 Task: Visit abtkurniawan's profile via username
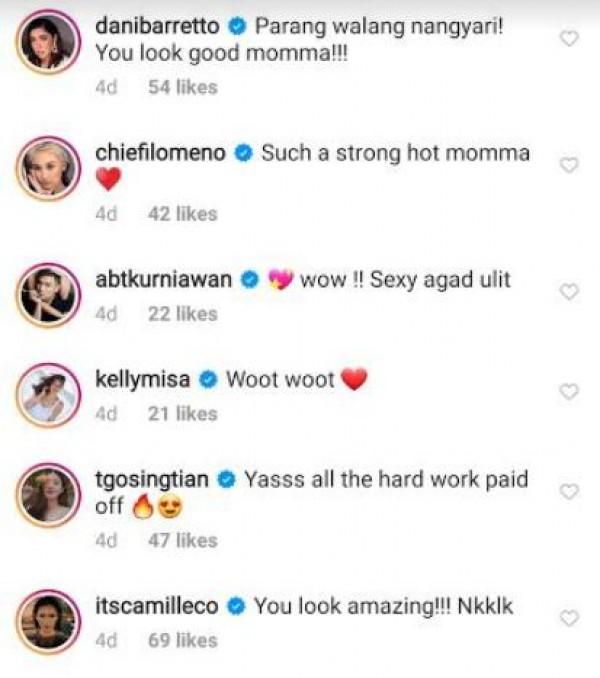pos(164,279)
